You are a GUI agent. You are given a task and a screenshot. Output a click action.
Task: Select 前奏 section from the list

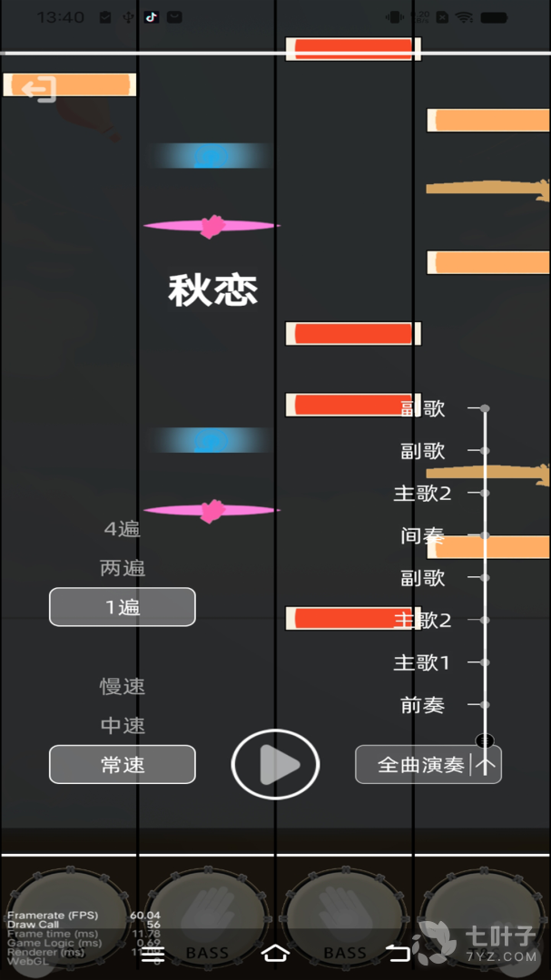coord(423,705)
